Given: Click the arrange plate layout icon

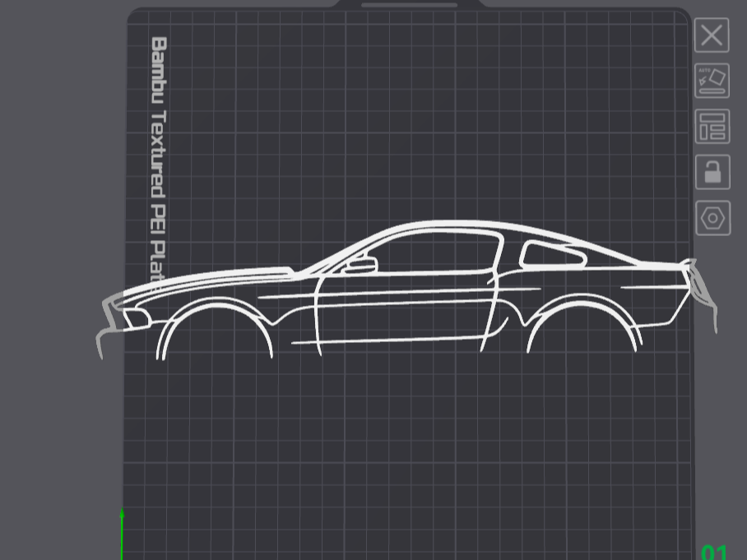Looking at the screenshot, I should coord(712,126).
